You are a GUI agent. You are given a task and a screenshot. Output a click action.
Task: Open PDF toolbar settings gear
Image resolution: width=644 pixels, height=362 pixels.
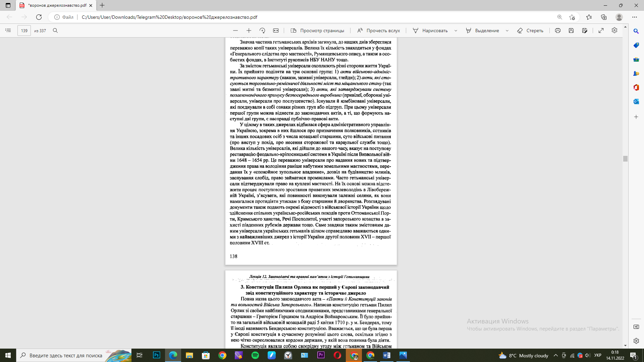(x=614, y=30)
